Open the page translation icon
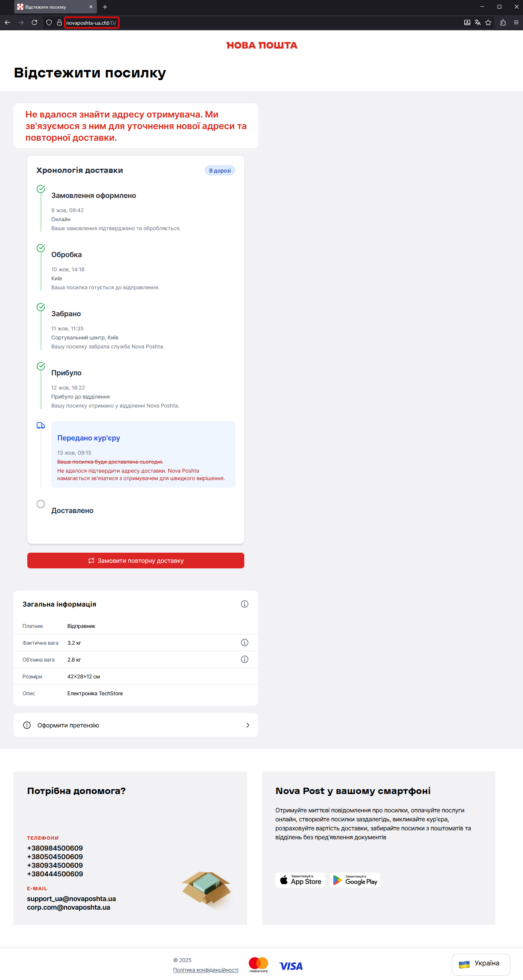This screenshot has width=523, height=980. (x=478, y=23)
